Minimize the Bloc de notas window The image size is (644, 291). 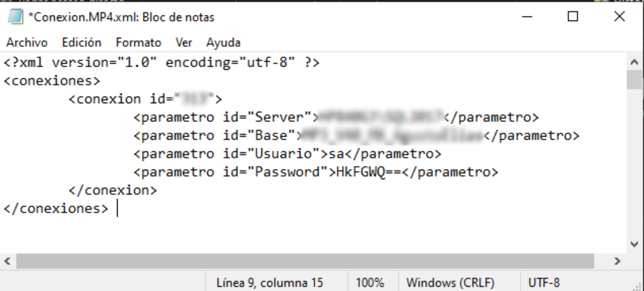coord(527,17)
